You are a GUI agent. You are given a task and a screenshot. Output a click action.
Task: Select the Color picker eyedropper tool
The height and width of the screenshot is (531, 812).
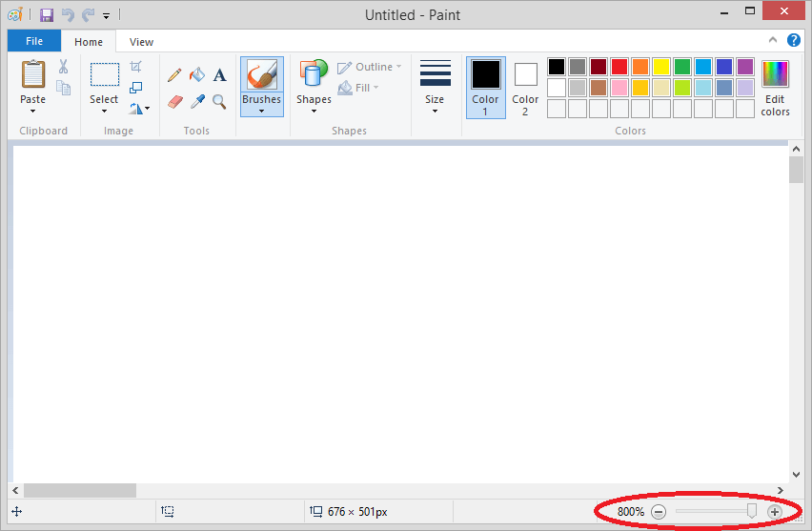click(197, 102)
